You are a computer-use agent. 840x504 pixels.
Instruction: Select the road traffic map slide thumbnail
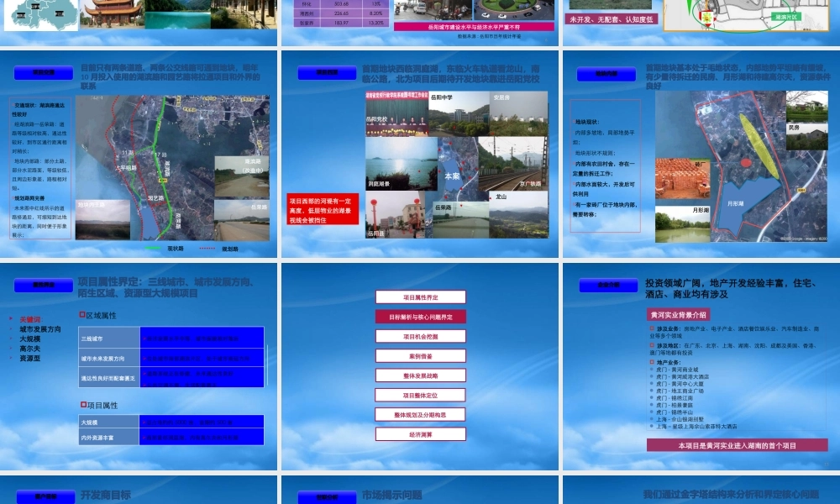(139, 154)
